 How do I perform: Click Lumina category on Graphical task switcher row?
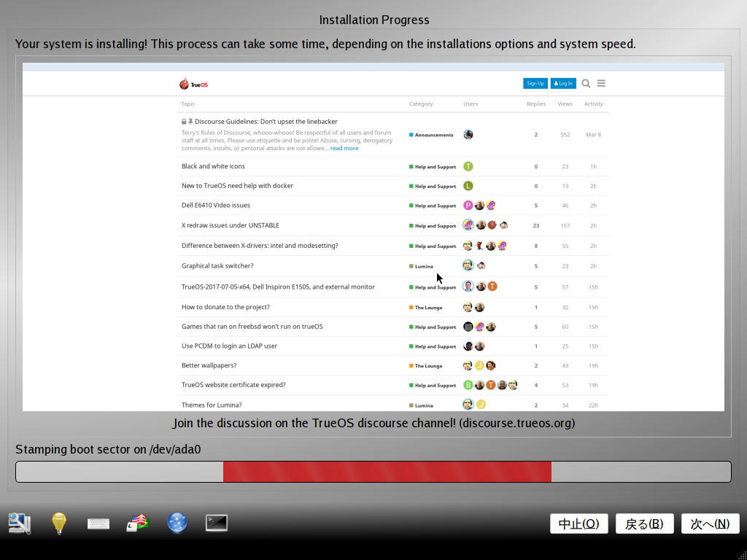coord(421,267)
